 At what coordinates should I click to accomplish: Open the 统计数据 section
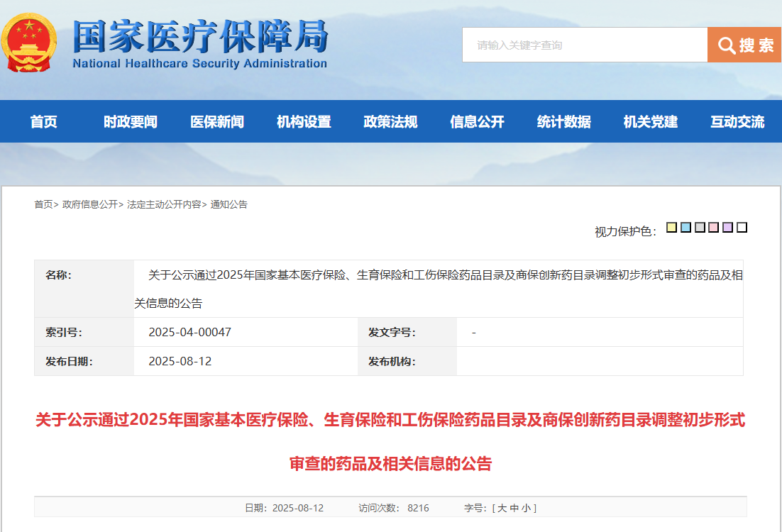click(x=564, y=122)
